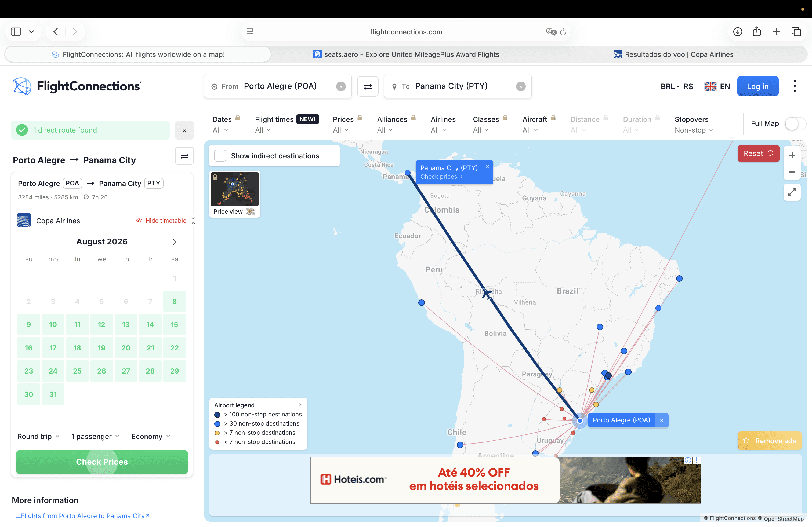The image size is (812, 527).
Task: Open Check prices in PTY popup
Action: [x=441, y=177]
